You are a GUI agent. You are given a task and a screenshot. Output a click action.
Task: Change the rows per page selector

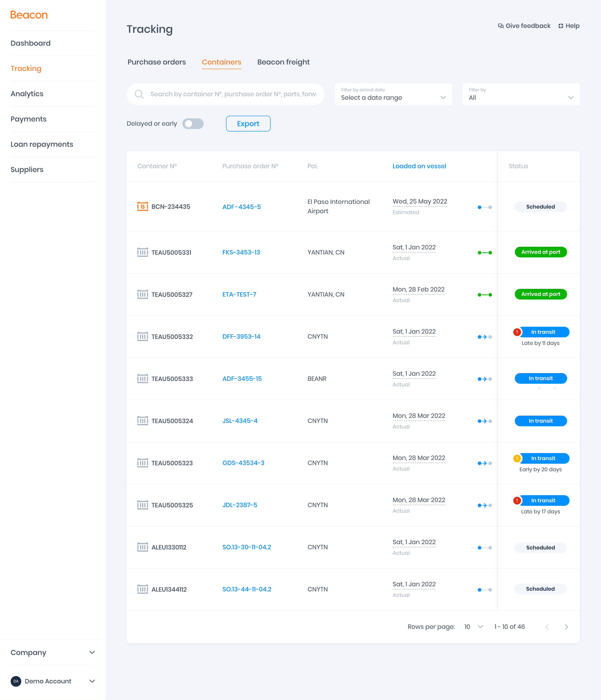[x=473, y=627]
